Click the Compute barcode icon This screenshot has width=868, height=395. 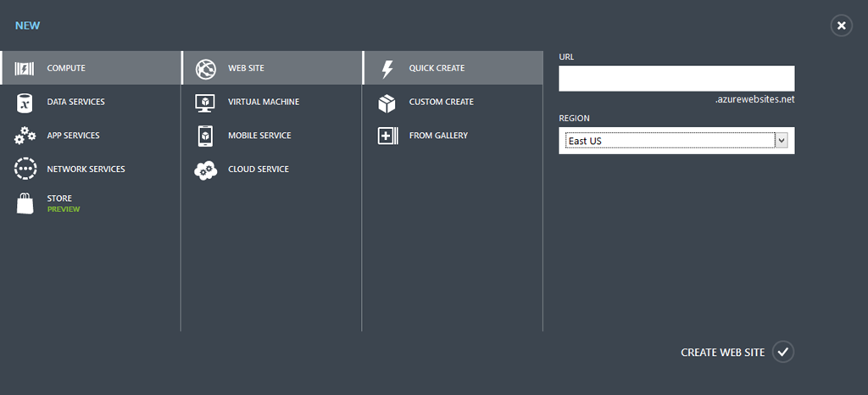coord(25,69)
